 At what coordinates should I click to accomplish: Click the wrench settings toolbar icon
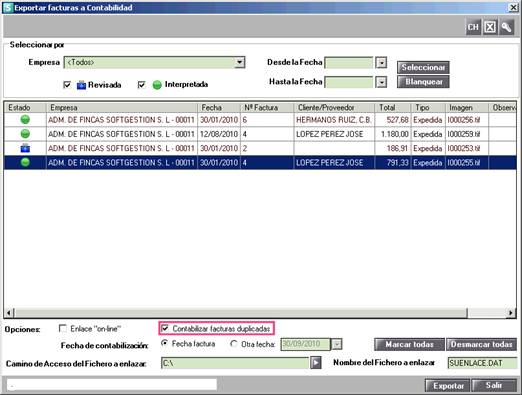(506, 27)
